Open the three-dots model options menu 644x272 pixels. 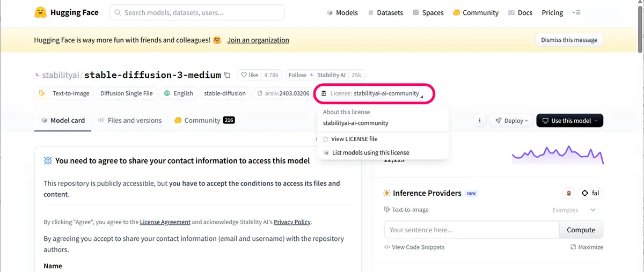point(479,121)
